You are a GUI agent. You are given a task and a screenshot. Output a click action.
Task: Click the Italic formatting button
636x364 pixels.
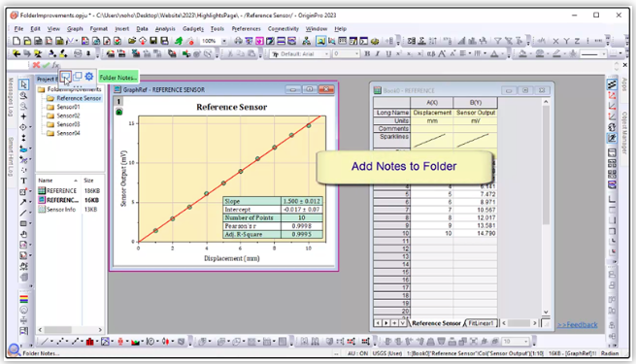click(378, 53)
